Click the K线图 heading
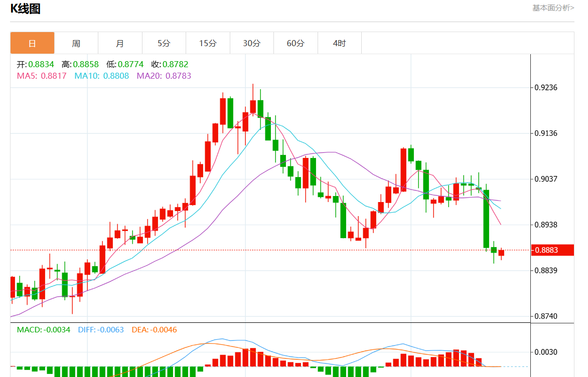 (x=26, y=8)
